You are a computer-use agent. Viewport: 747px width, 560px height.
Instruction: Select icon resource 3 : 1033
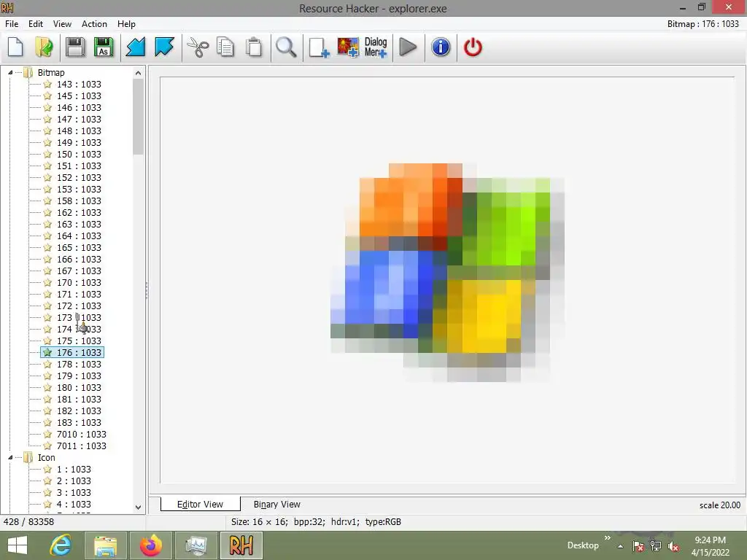74,493
